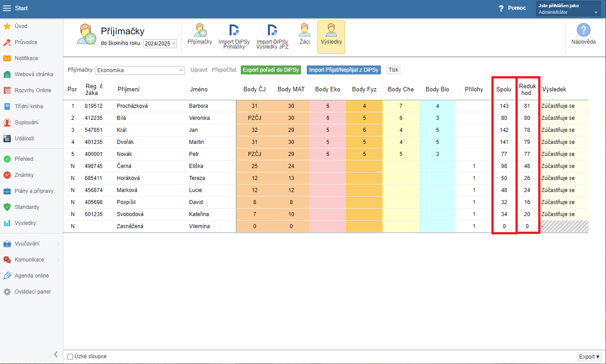
Task: Open the Export dropdown at bottom right
Action: 590,357
